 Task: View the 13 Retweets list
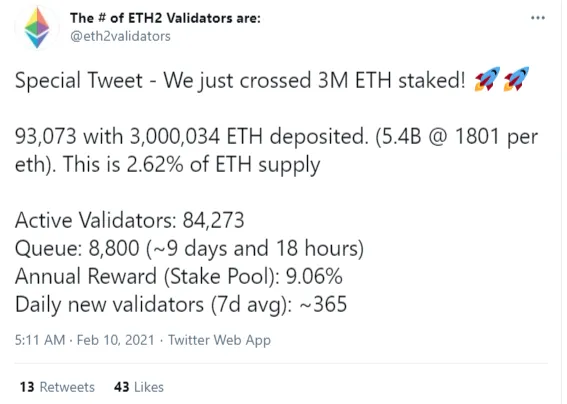[x=57, y=387]
